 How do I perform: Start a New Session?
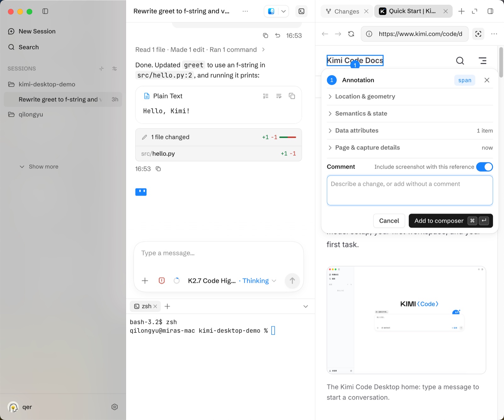coord(31,31)
